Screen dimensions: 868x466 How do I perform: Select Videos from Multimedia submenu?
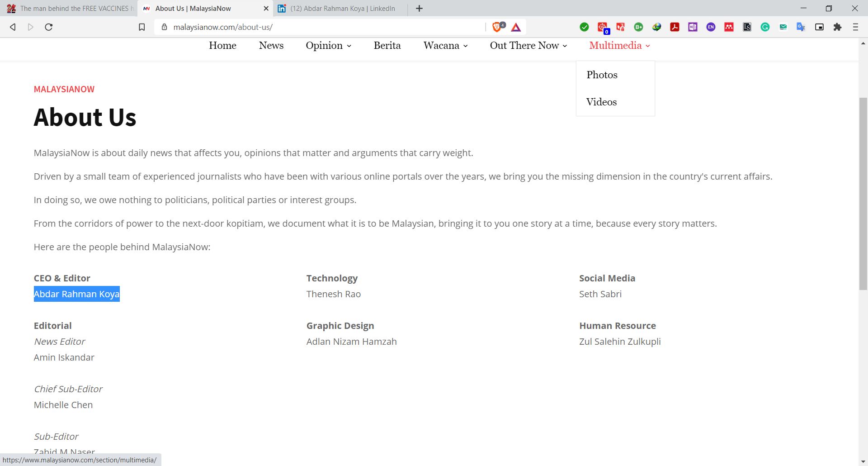(601, 102)
